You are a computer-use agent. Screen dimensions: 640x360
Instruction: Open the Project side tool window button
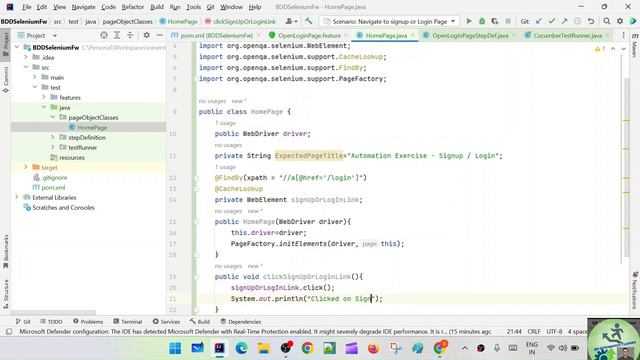click(x=5, y=45)
